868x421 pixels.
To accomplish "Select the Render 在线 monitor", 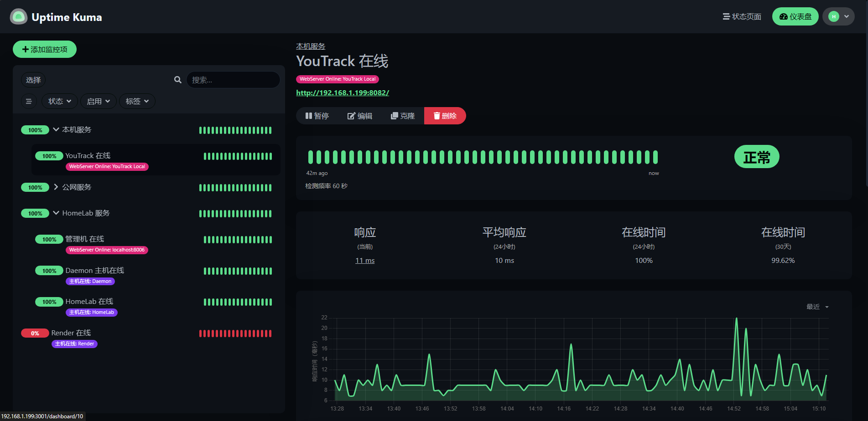I will point(149,338).
